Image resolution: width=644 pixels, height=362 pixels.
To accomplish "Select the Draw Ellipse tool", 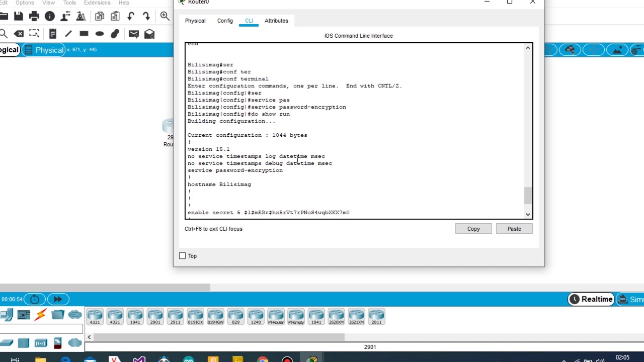I will pos(100,34).
